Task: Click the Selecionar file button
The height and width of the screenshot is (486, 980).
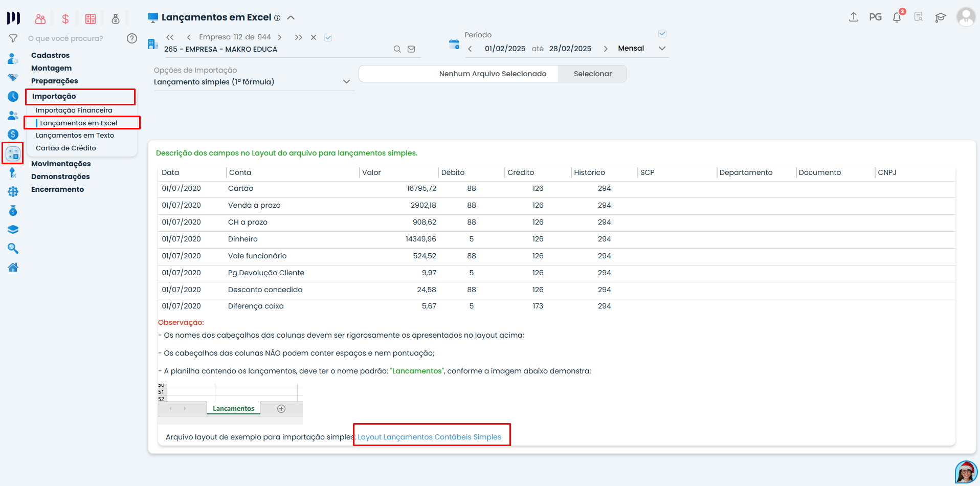Action: 592,73
